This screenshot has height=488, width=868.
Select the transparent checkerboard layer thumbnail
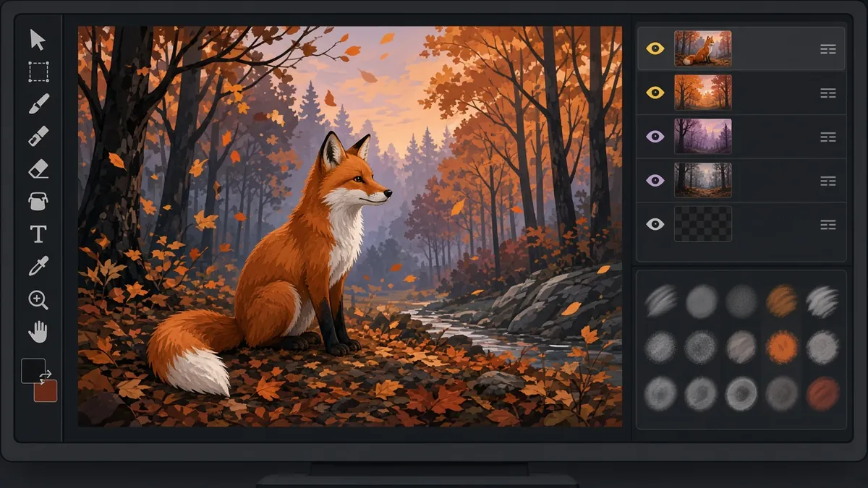703,224
